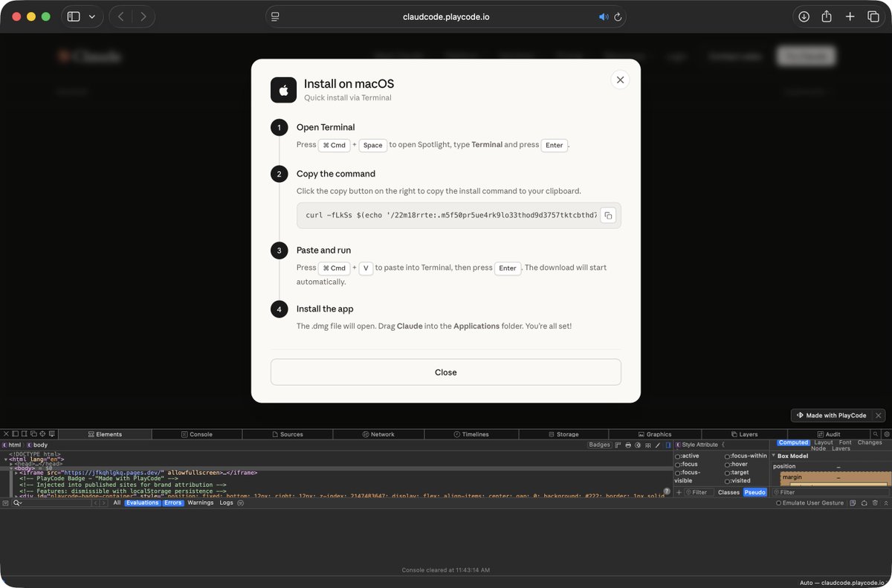The image size is (892, 588).
Task: Add a new style rule with plus
Action: (x=679, y=492)
